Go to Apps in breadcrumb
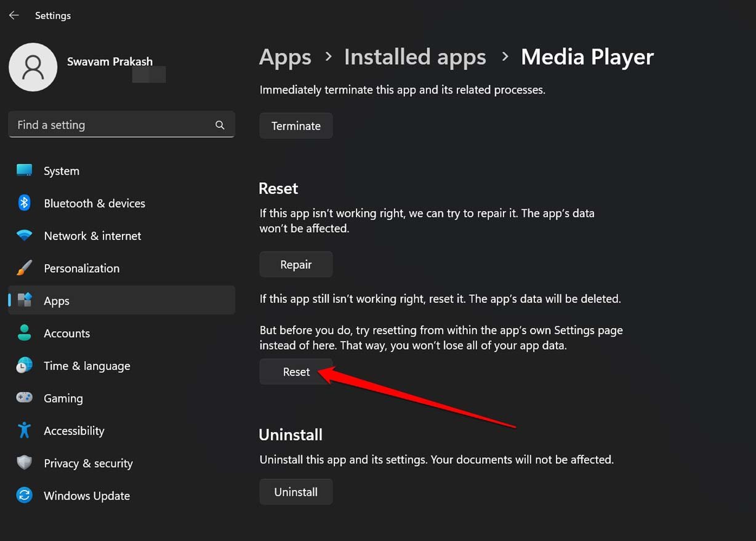This screenshot has width=756, height=541. point(285,57)
